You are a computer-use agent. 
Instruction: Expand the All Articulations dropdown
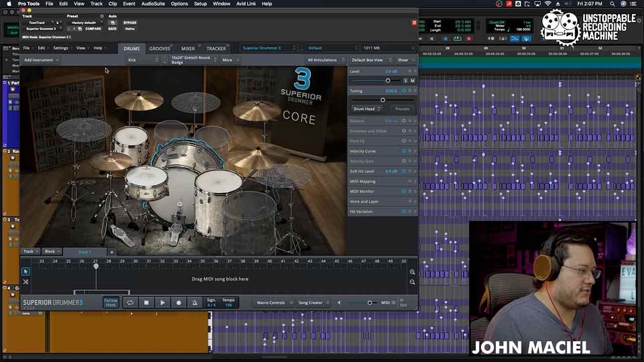[x=327, y=60]
